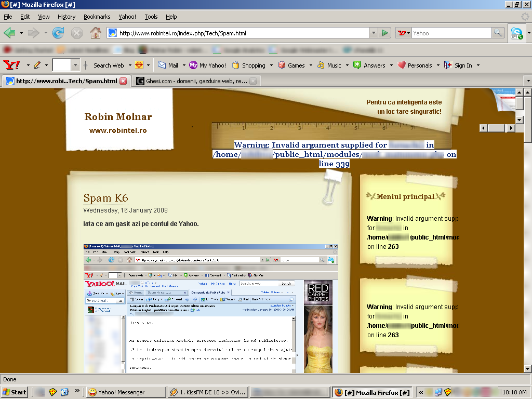Go to the Home page
Image resolution: width=532 pixels, height=399 pixels.
96,33
